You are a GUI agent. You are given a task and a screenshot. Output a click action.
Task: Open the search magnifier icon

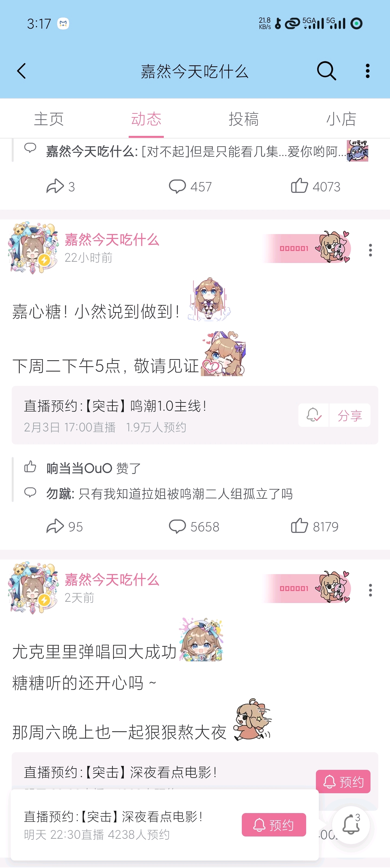tap(326, 71)
